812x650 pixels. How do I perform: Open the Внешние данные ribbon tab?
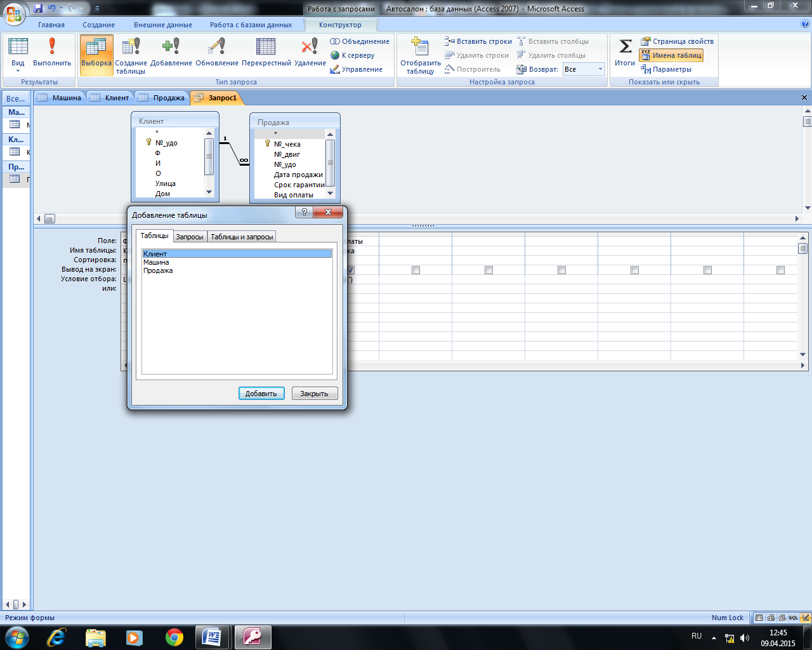(163, 25)
